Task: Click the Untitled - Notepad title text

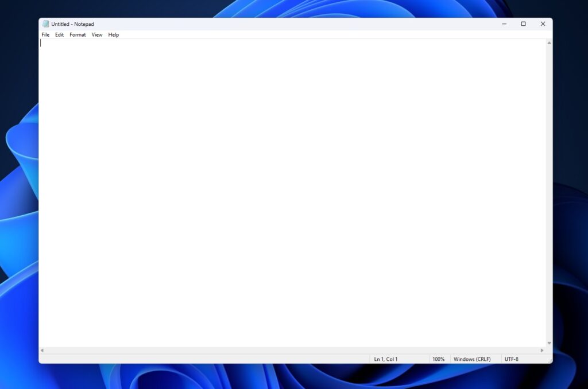Action: point(72,24)
